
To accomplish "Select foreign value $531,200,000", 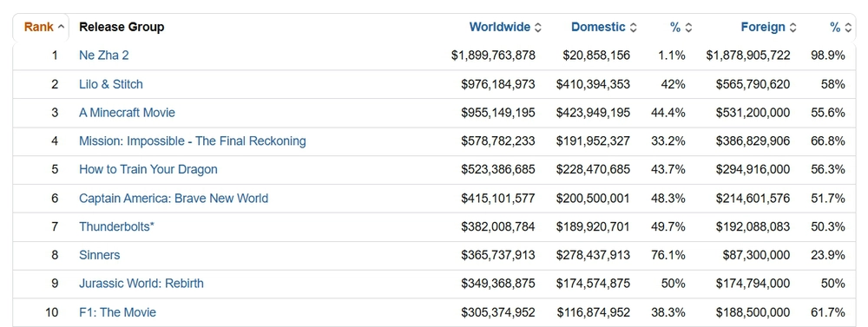I will tap(753, 113).
